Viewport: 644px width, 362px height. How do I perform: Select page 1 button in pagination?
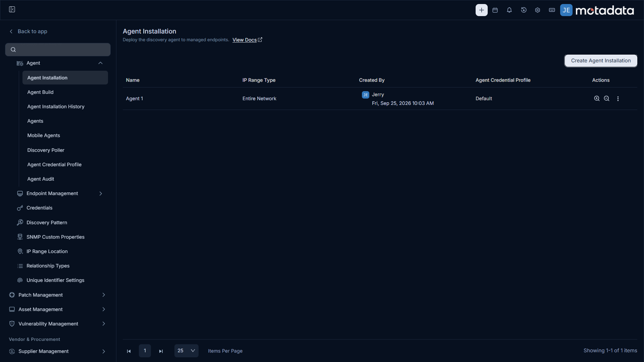click(x=145, y=351)
